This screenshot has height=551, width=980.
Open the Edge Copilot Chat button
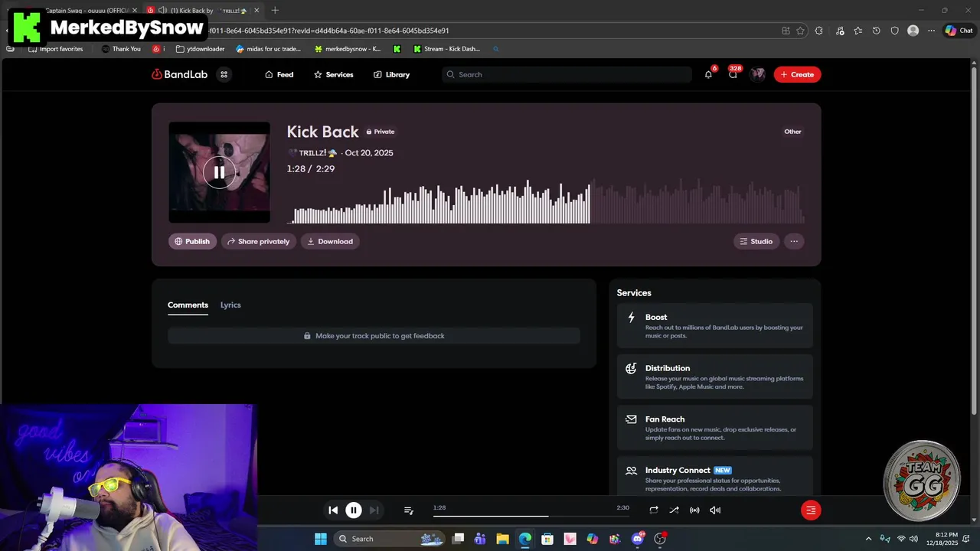(958, 31)
